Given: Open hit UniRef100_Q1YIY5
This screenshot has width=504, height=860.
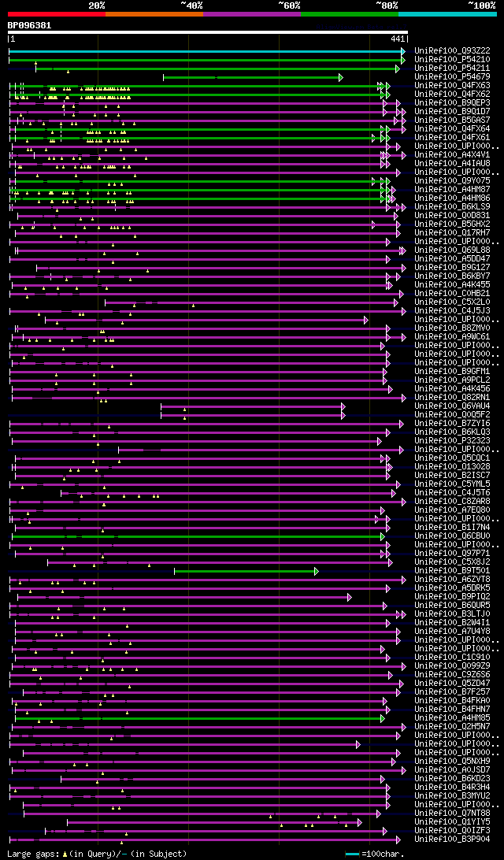Looking at the screenshot, I should [453, 821].
